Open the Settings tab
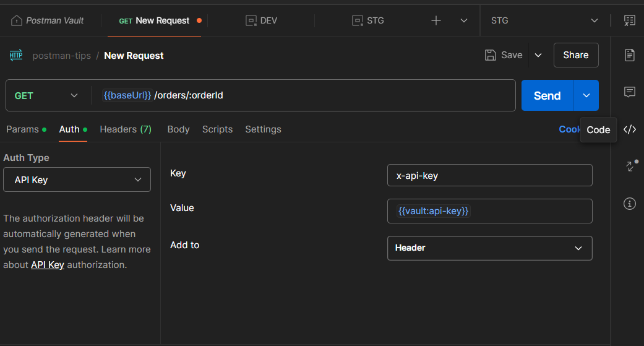Viewport: 644px width, 346px height. click(264, 129)
